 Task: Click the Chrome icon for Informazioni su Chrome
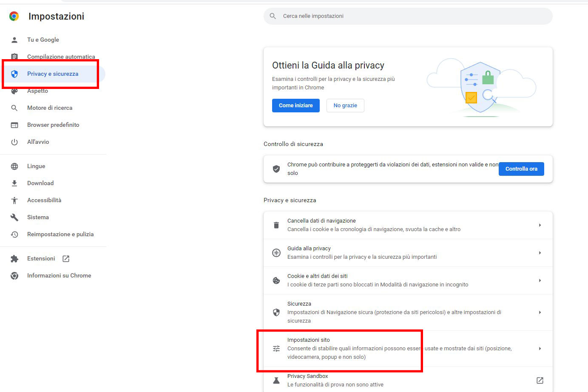click(x=14, y=275)
